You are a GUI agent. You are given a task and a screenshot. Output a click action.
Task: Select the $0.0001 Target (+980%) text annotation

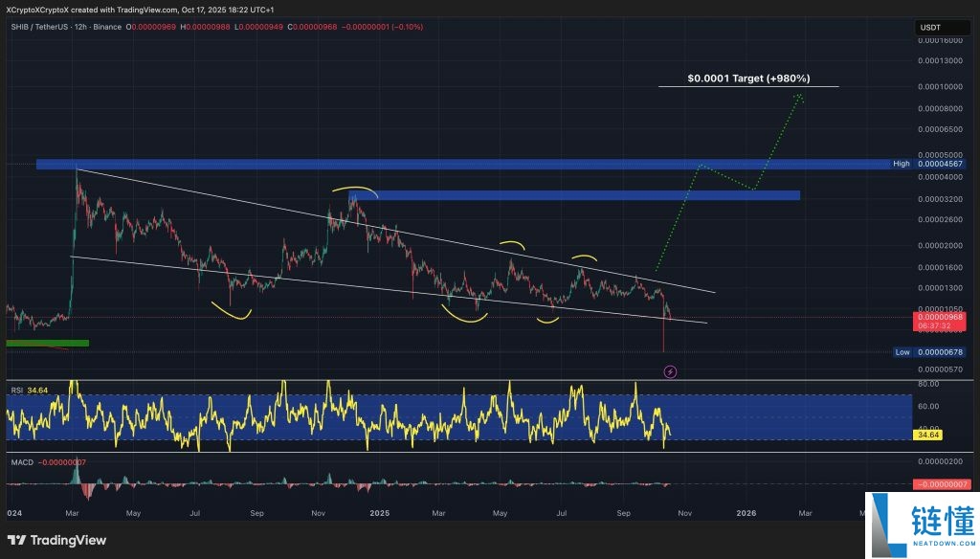(x=748, y=78)
